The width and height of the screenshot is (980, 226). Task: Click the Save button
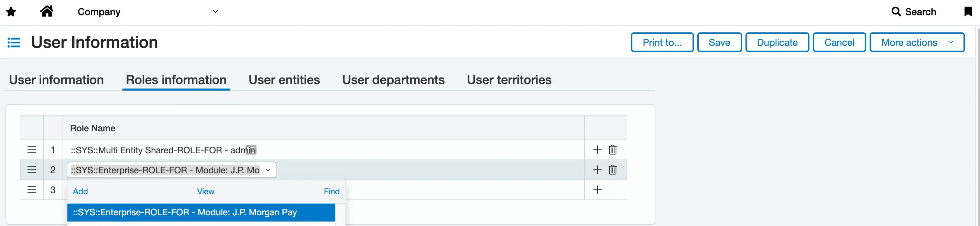[719, 42]
